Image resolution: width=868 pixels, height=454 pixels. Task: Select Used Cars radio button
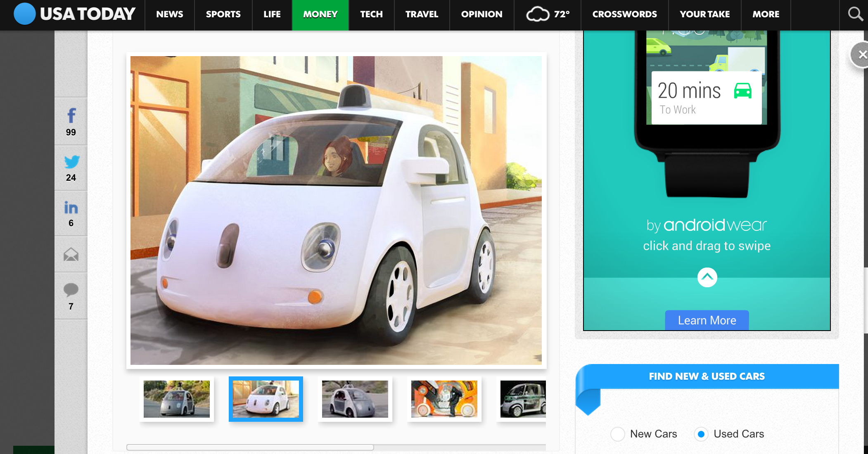click(x=701, y=434)
